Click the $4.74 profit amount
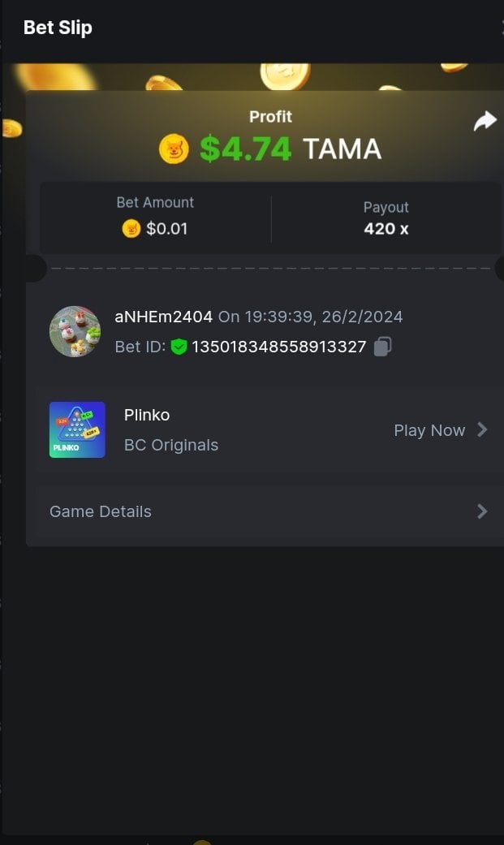 point(245,149)
